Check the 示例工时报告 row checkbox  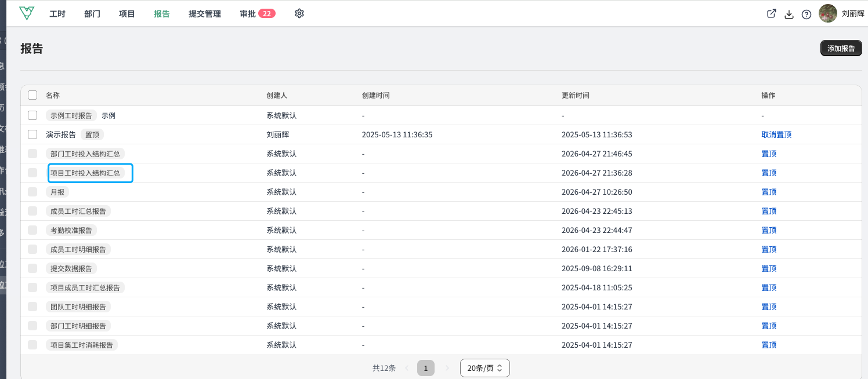click(x=32, y=115)
